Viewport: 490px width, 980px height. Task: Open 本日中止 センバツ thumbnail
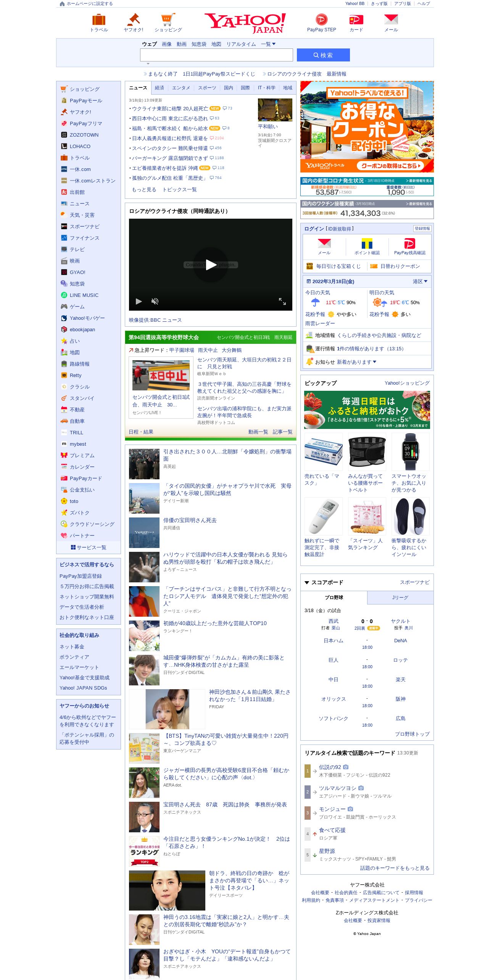[161, 376]
